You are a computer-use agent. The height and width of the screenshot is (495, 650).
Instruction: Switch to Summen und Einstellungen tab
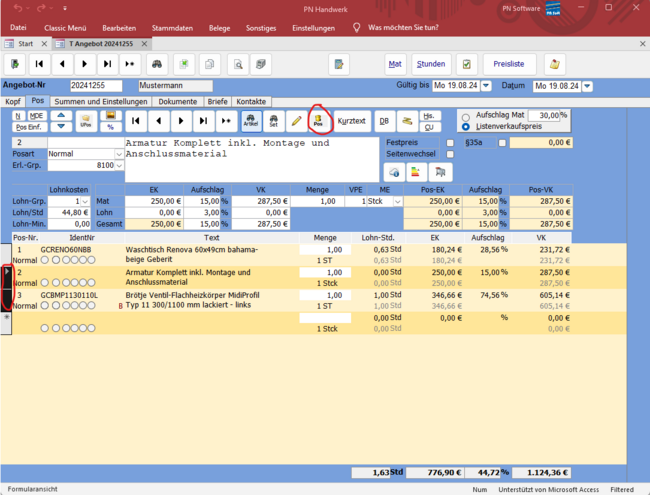click(101, 102)
